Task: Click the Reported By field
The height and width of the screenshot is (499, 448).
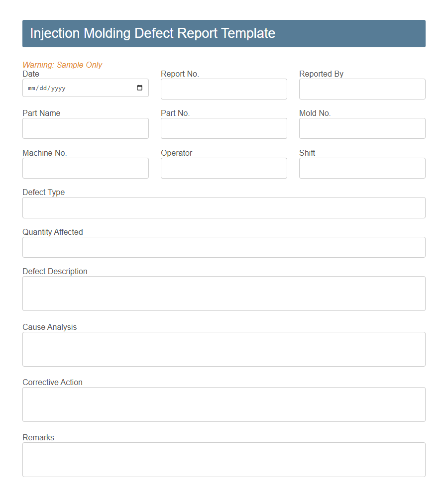Action: click(362, 89)
